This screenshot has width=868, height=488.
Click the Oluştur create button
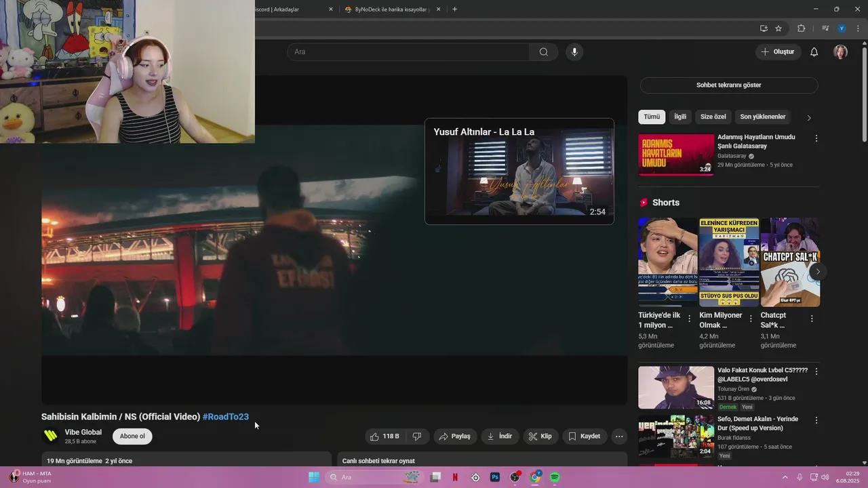(778, 52)
